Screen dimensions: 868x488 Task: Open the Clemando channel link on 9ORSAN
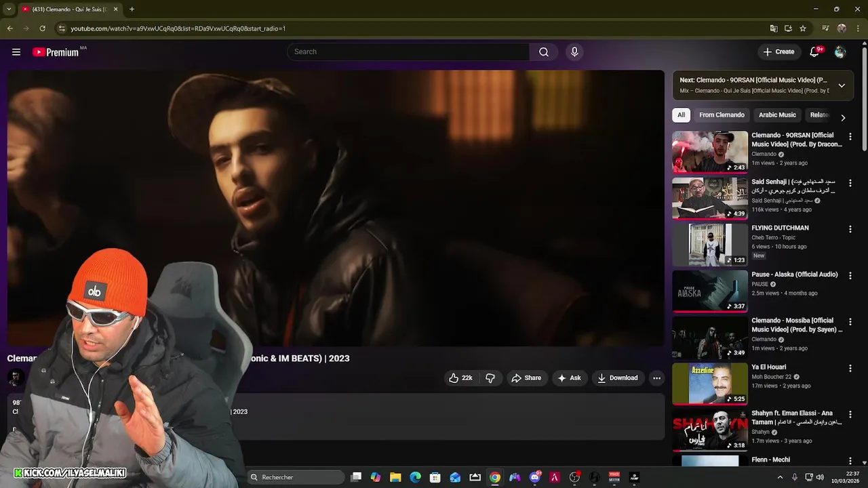(764, 154)
